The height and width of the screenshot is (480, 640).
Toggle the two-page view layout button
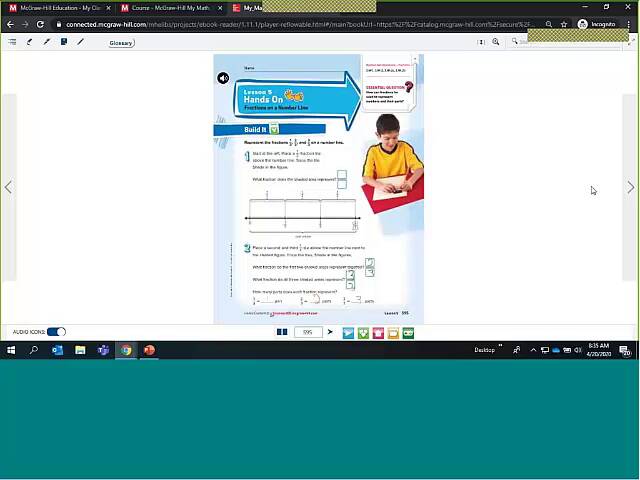282,332
